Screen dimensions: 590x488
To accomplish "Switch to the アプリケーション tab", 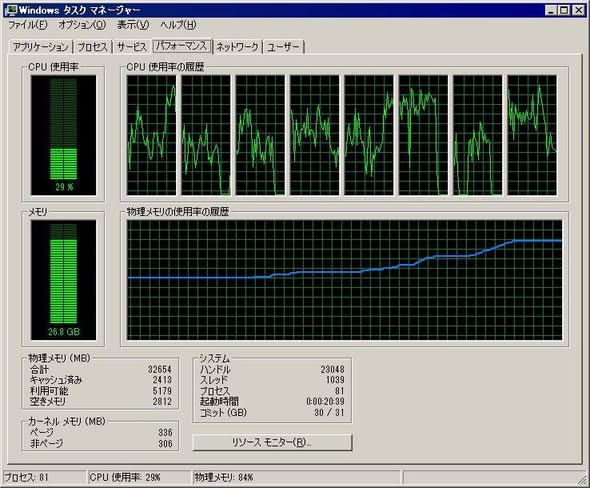I will (x=41, y=47).
